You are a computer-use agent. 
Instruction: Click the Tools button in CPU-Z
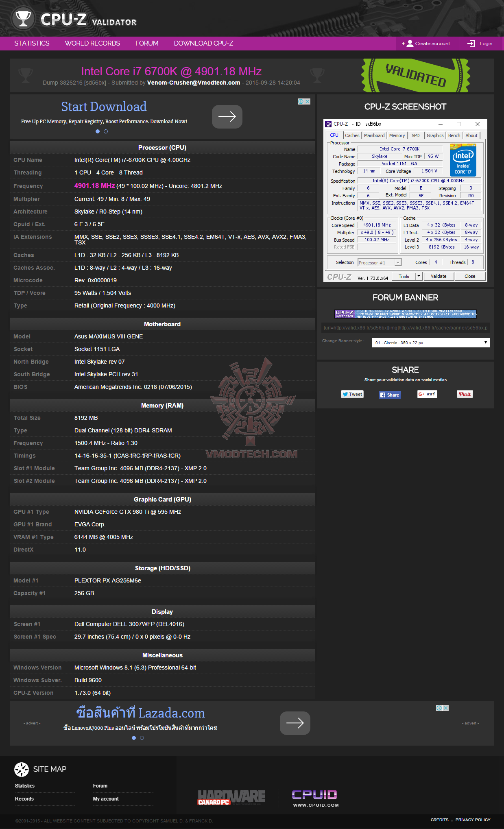[x=404, y=276]
